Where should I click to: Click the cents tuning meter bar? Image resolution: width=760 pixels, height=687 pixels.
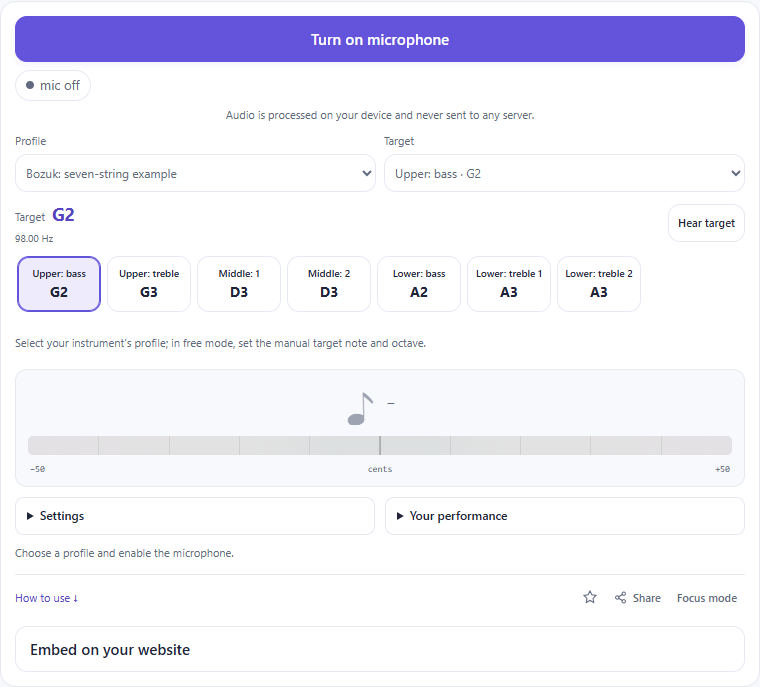tap(380, 445)
